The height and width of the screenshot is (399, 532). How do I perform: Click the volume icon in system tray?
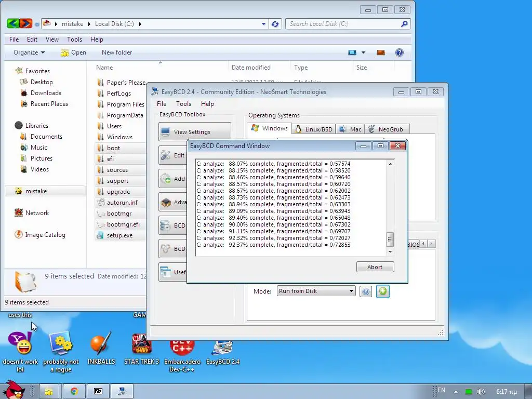(481, 392)
